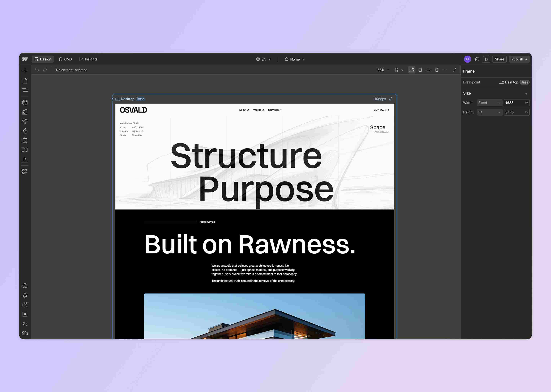Open the Apps grid panel
The height and width of the screenshot is (392, 551).
click(x=25, y=171)
